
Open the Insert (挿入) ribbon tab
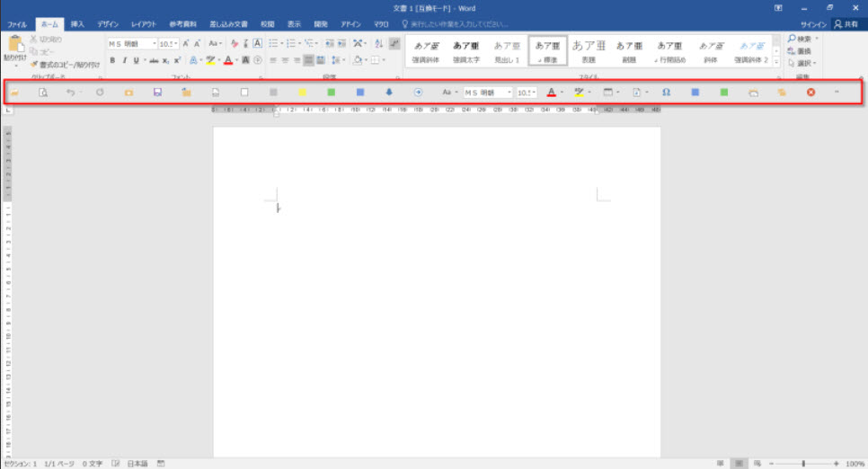click(77, 24)
